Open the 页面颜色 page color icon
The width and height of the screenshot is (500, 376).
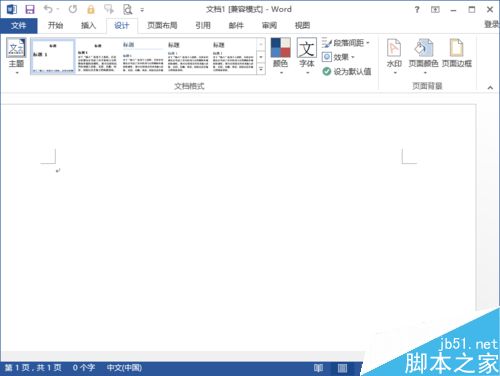point(424,47)
